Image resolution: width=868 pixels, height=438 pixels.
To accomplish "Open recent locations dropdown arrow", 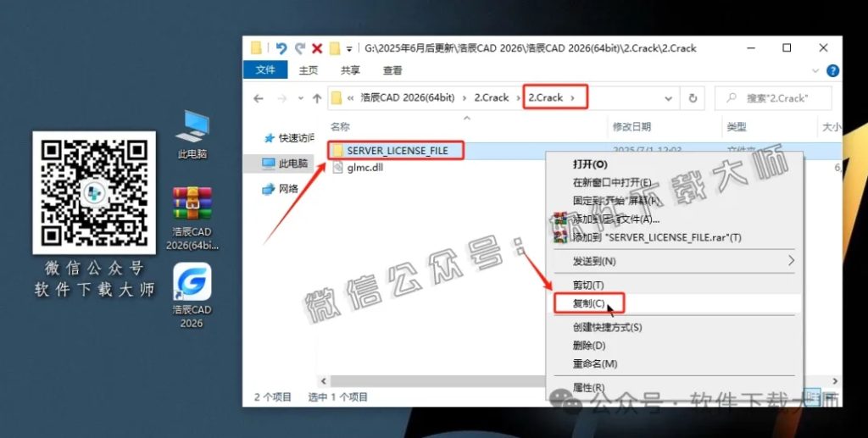I will tap(300, 98).
